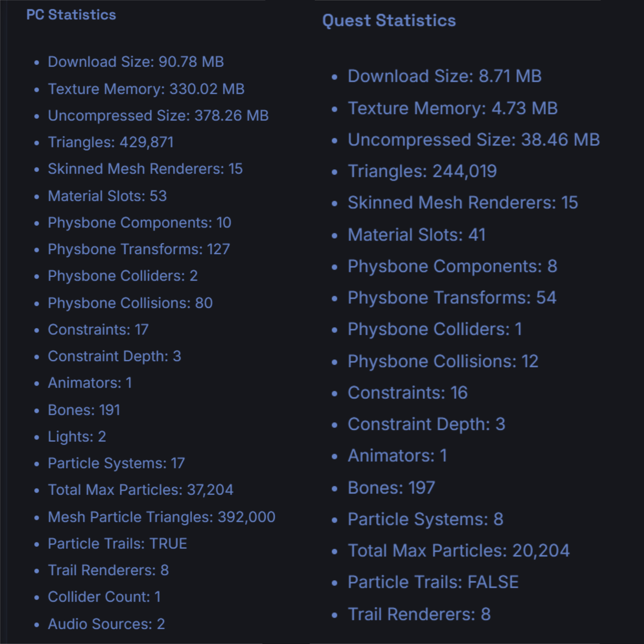Viewport: 644px width, 644px height.
Task: Click Physbone Transforms 127 entry
Action: click(139, 249)
